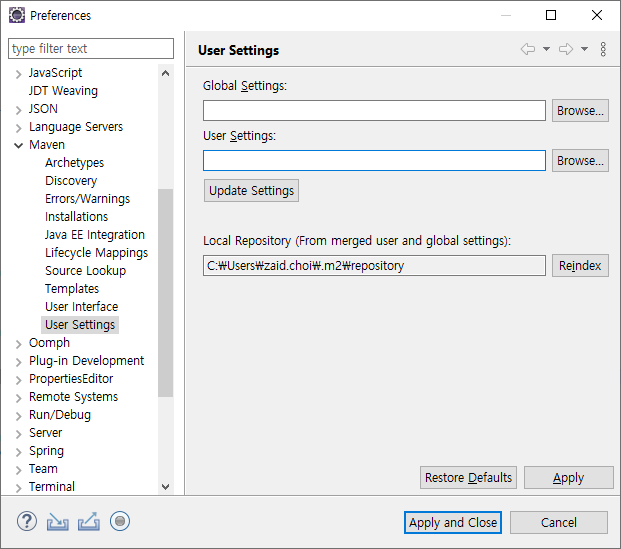Expand the Spring tree node
This screenshot has width=621, height=549.
tap(18, 452)
